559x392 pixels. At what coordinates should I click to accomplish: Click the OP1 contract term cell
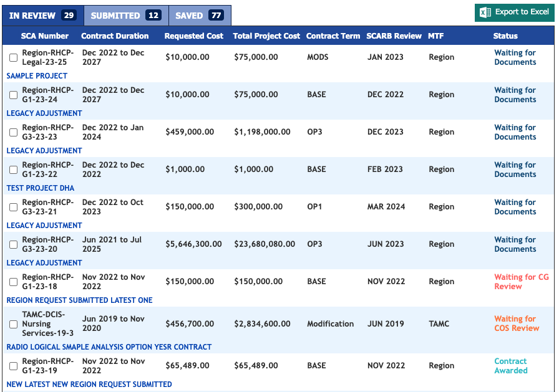[x=314, y=206]
